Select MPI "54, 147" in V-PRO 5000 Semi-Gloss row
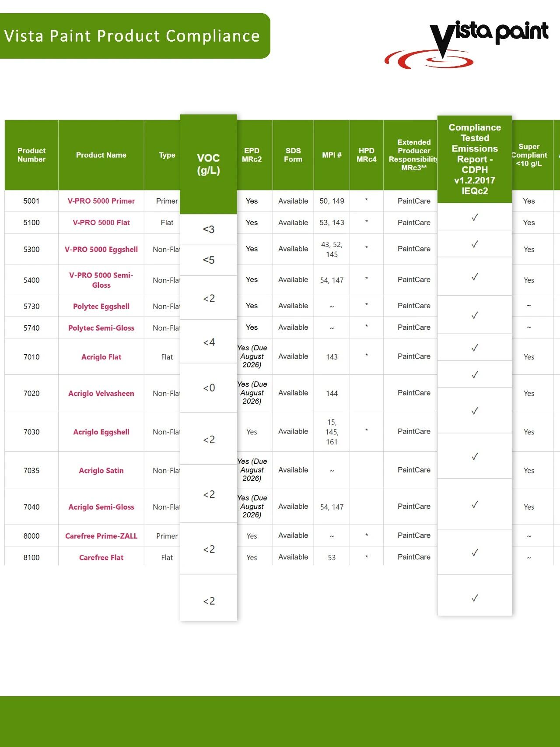The height and width of the screenshot is (747, 560). pyautogui.click(x=332, y=280)
